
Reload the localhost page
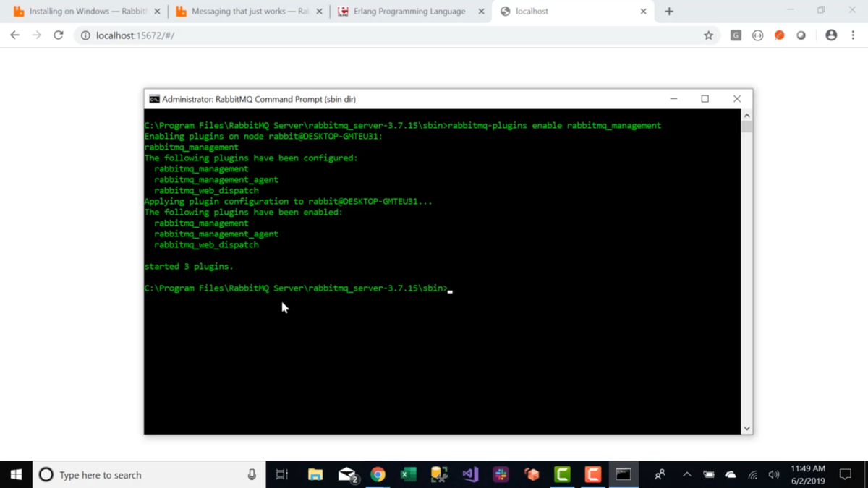tap(59, 35)
